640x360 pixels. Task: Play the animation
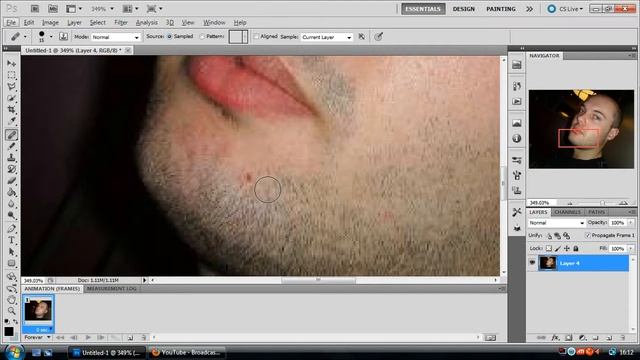[88, 338]
